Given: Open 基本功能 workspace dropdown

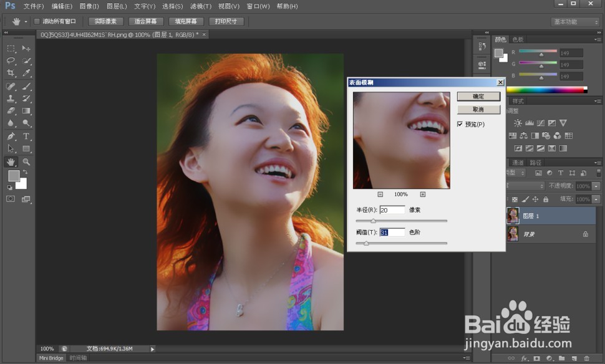Looking at the screenshot, I should pyautogui.click(x=574, y=22).
